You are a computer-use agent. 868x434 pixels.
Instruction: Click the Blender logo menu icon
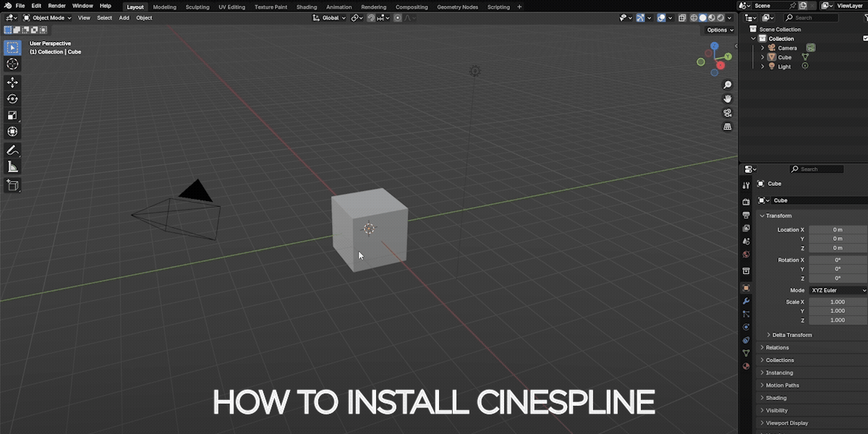tap(7, 6)
